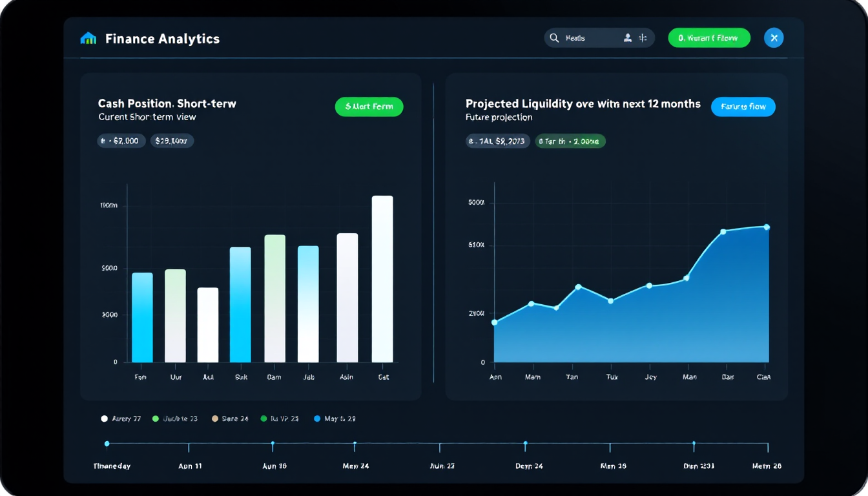
Task: Toggle the light green dot legend entry
Action: coord(175,418)
